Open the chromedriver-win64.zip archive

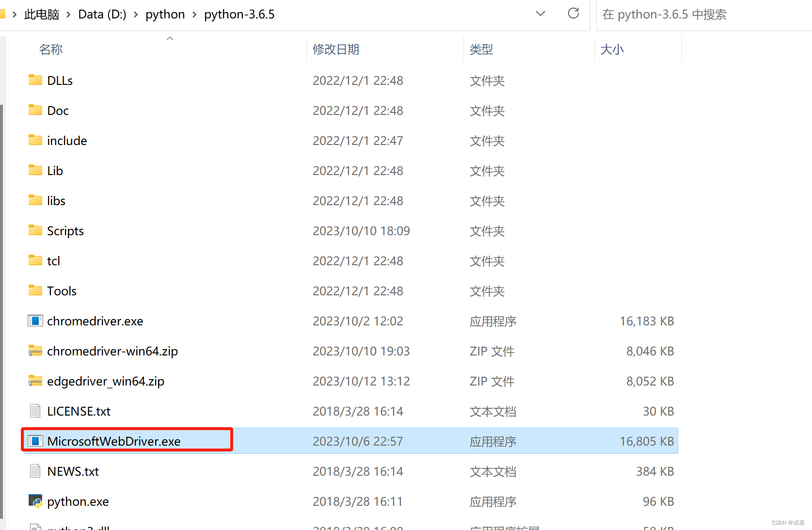click(112, 351)
